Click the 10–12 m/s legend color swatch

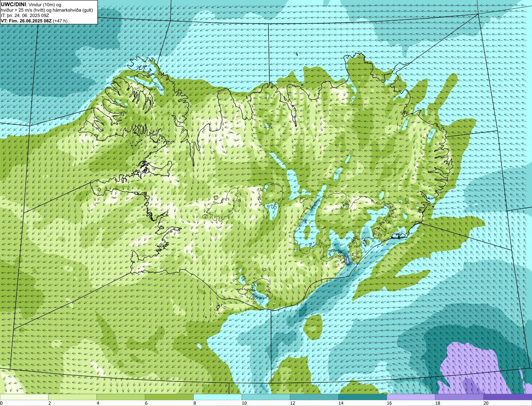[266, 397]
